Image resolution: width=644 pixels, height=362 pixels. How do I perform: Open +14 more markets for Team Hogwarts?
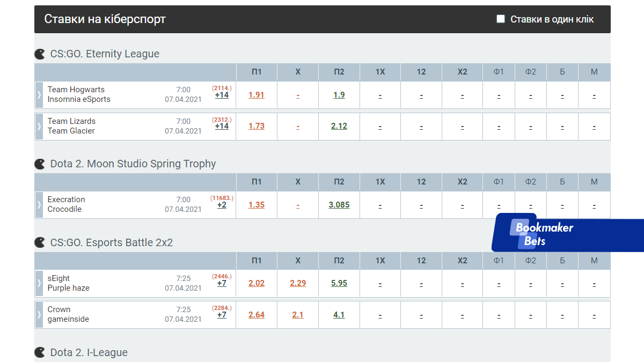pyautogui.click(x=222, y=95)
